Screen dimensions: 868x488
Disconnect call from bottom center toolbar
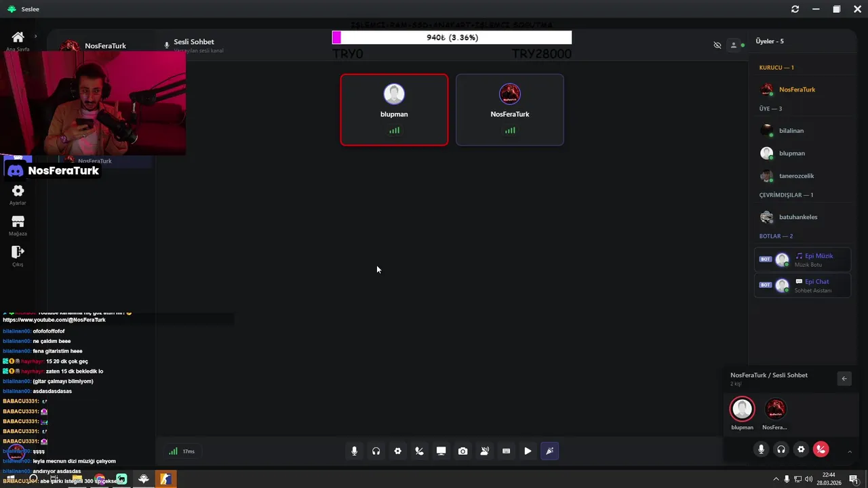click(419, 451)
